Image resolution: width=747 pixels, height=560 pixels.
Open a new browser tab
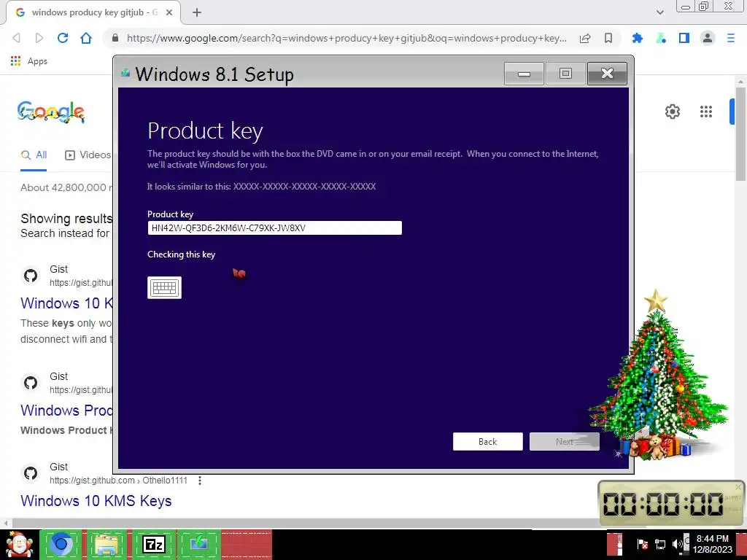pyautogui.click(x=197, y=12)
